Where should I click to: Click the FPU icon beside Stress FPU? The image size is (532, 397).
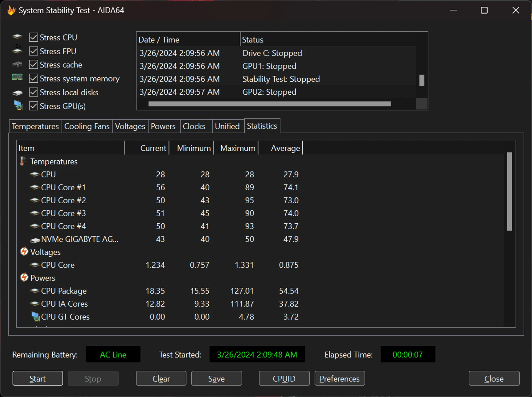tap(17, 49)
